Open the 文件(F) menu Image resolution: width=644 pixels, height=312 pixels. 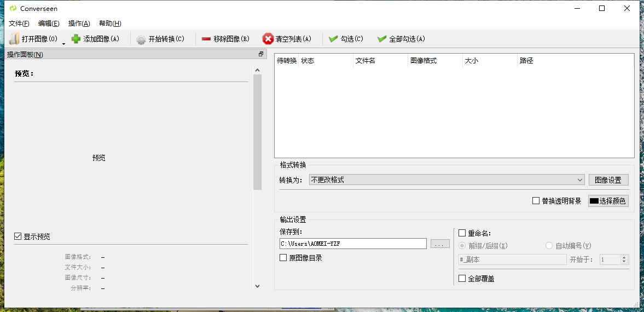point(19,24)
